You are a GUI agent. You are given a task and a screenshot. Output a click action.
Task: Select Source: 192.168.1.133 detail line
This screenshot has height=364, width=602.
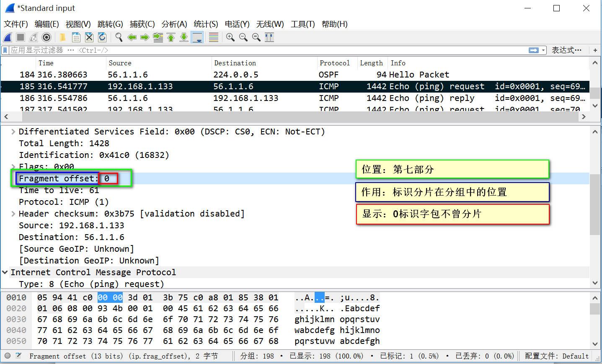[72, 225]
